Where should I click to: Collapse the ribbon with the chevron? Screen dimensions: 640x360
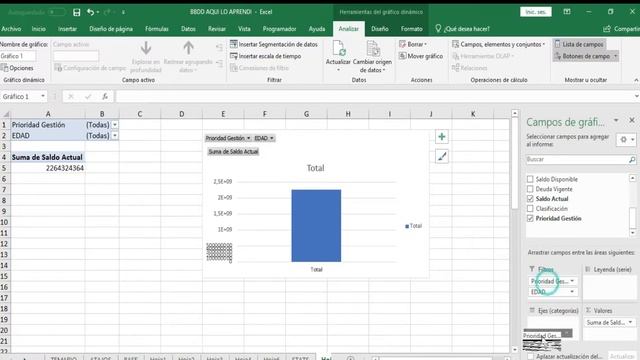point(636,80)
